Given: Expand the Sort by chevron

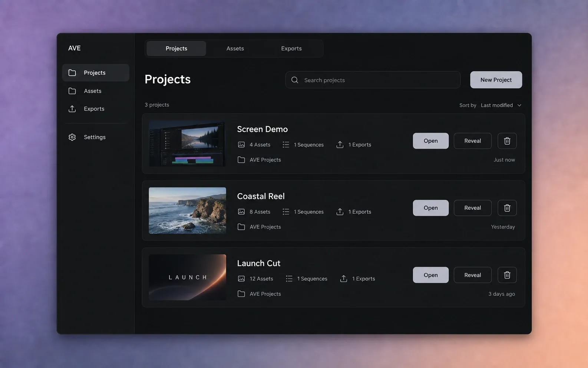Looking at the screenshot, I should [x=519, y=105].
